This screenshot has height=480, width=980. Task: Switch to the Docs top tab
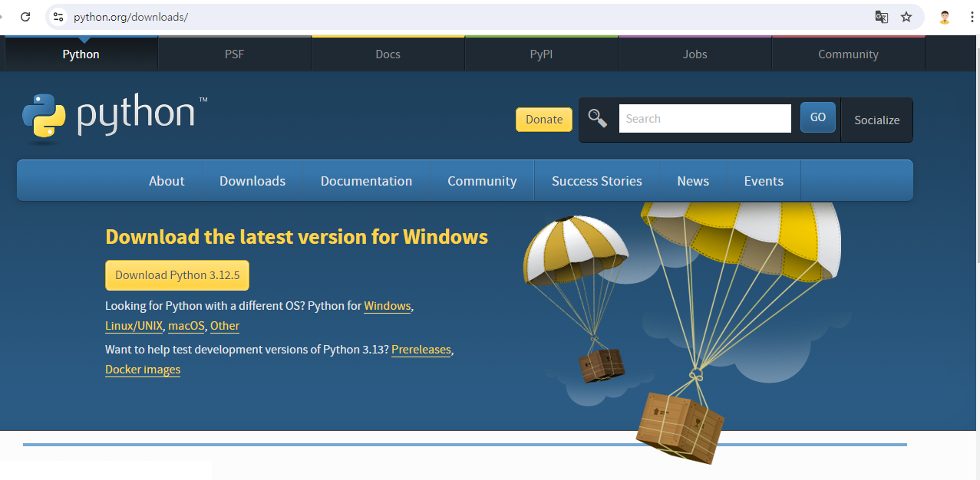click(388, 54)
